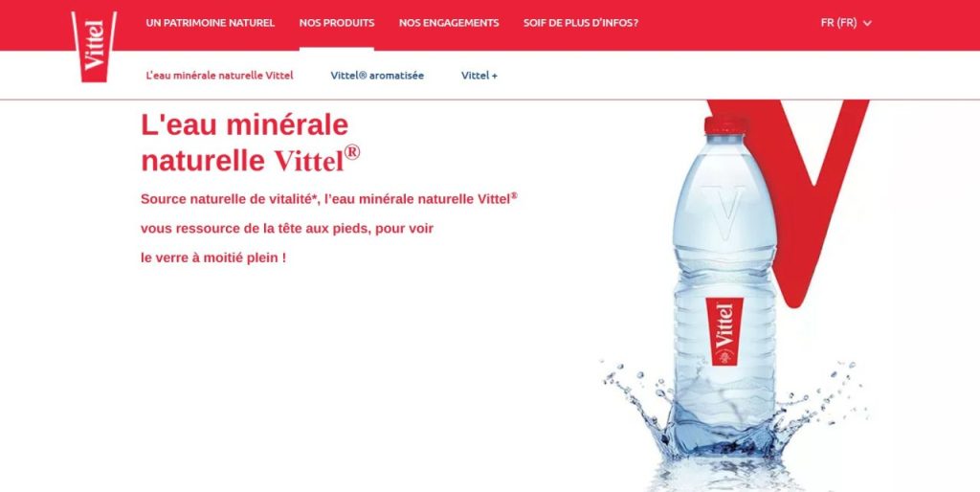Click the embossed V on the bottle
980x492 pixels.
pyautogui.click(x=724, y=212)
